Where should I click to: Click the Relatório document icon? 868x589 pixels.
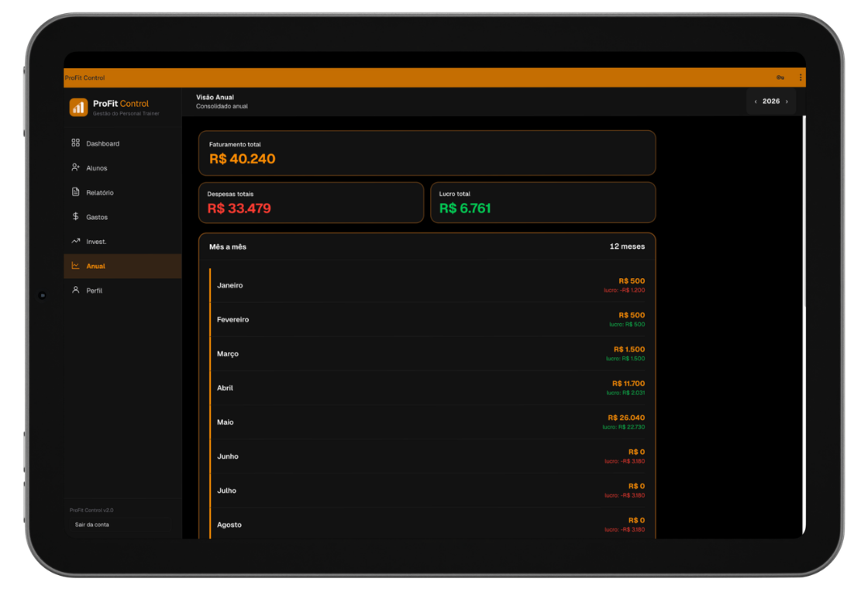pos(76,192)
